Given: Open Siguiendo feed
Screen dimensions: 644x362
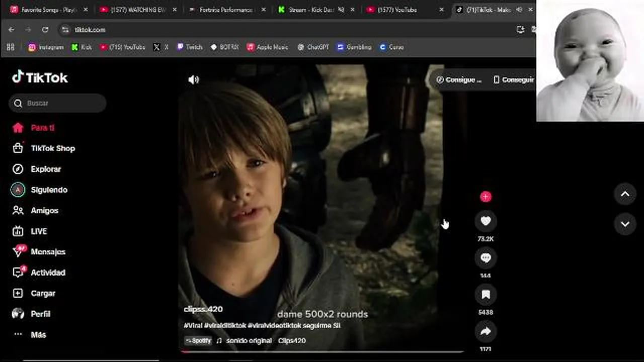Looking at the screenshot, I should click(x=39, y=190).
